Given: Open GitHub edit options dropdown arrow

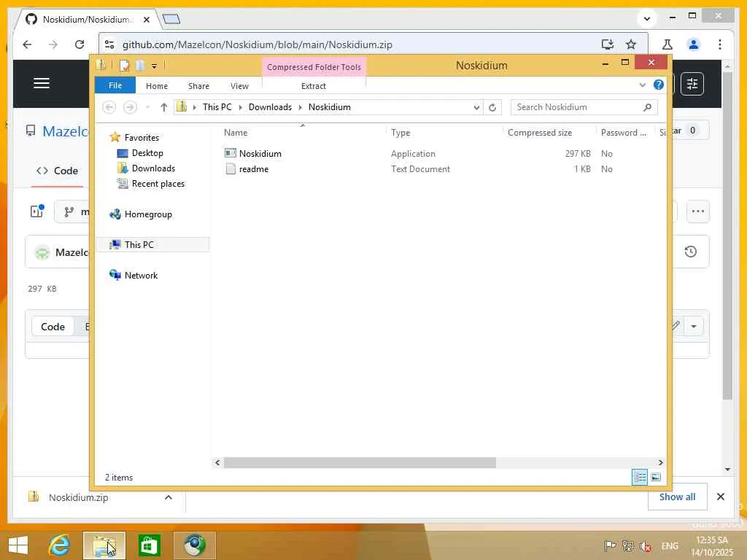Looking at the screenshot, I should [x=694, y=326].
